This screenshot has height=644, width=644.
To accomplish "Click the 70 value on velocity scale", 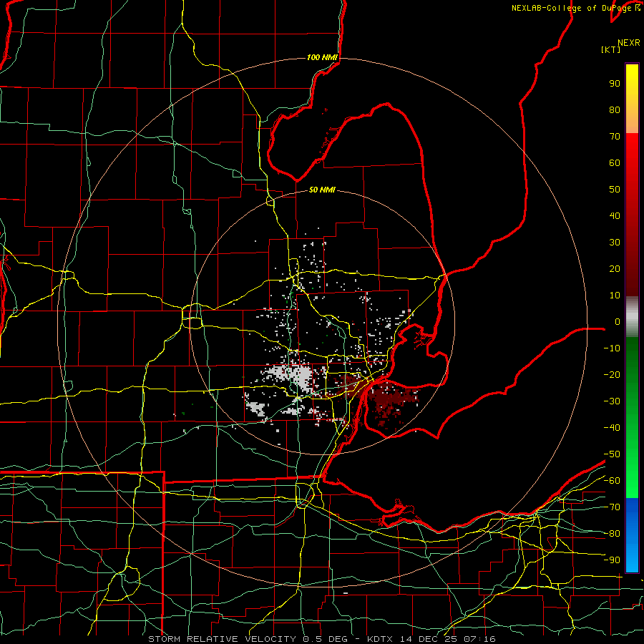I will (x=615, y=137).
